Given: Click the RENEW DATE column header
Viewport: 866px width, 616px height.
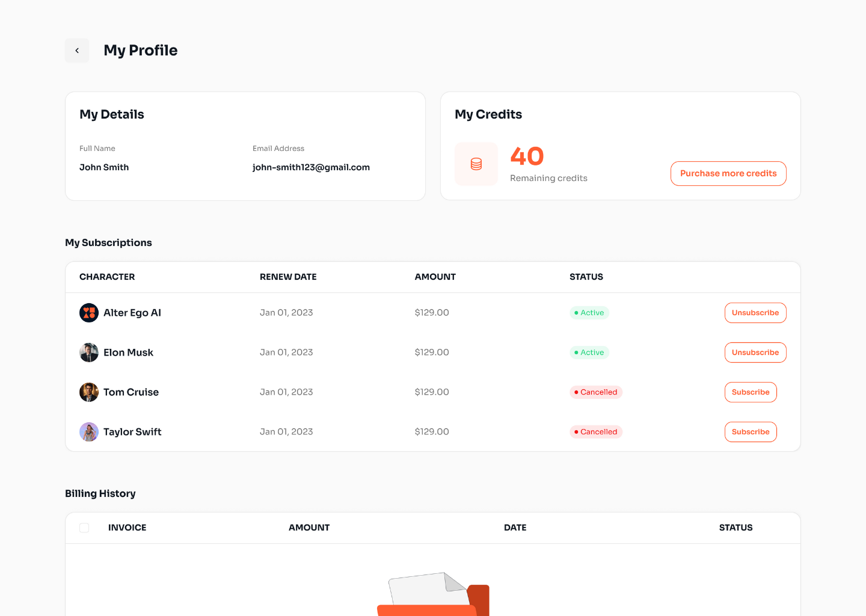Looking at the screenshot, I should 288,277.
